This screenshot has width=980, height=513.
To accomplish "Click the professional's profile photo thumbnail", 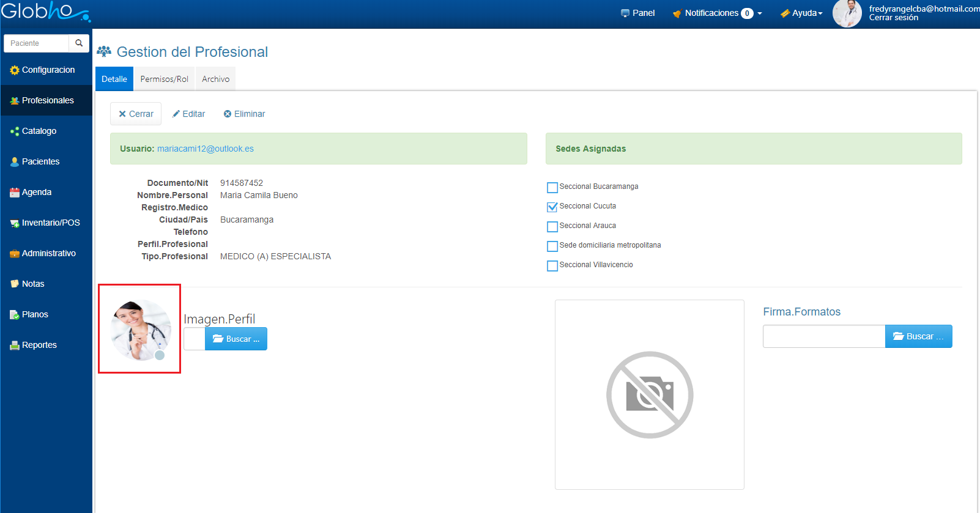I will pyautogui.click(x=141, y=330).
